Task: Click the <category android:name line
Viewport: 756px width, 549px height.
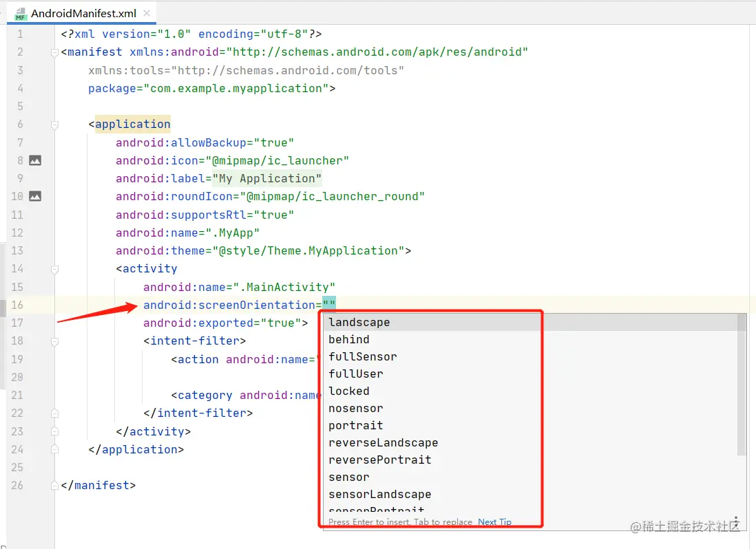Action: (246, 396)
